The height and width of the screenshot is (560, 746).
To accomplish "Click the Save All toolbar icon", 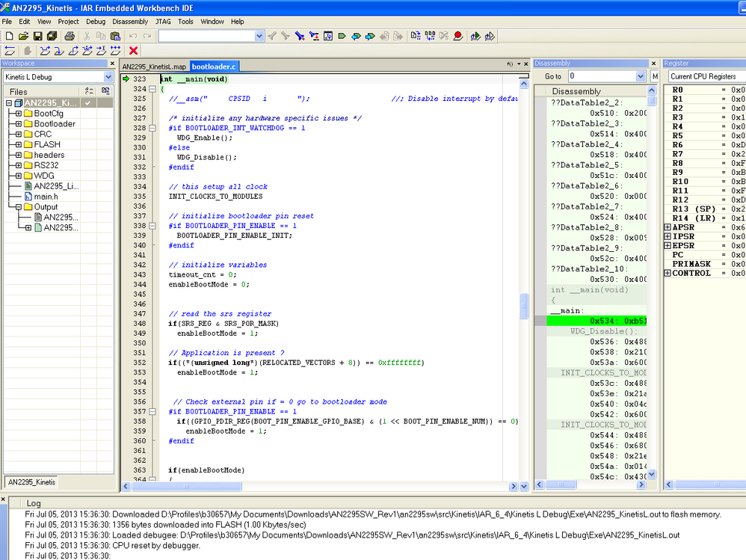I will tap(52, 36).
